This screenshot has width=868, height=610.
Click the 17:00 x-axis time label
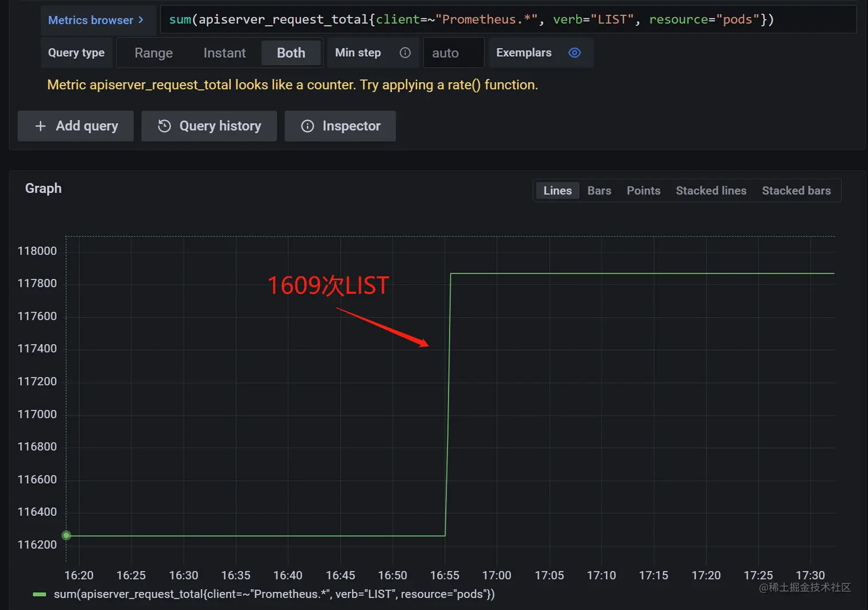pyautogui.click(x=497, y=576)
